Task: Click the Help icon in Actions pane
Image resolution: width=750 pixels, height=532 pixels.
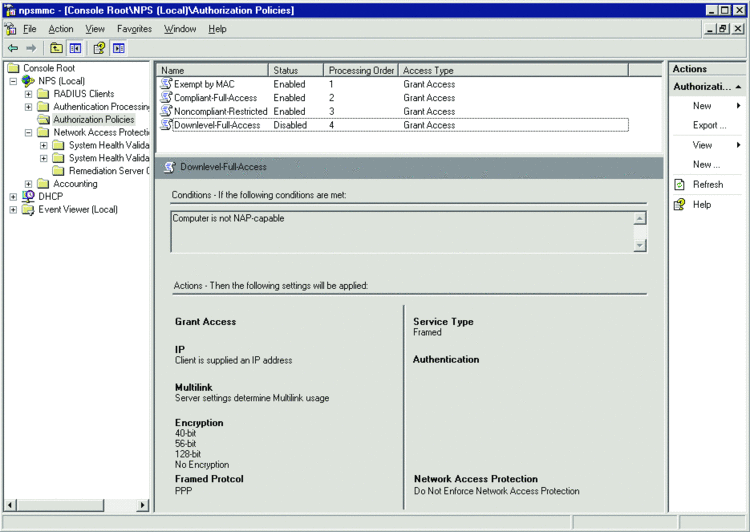Action: coord(680,204)
